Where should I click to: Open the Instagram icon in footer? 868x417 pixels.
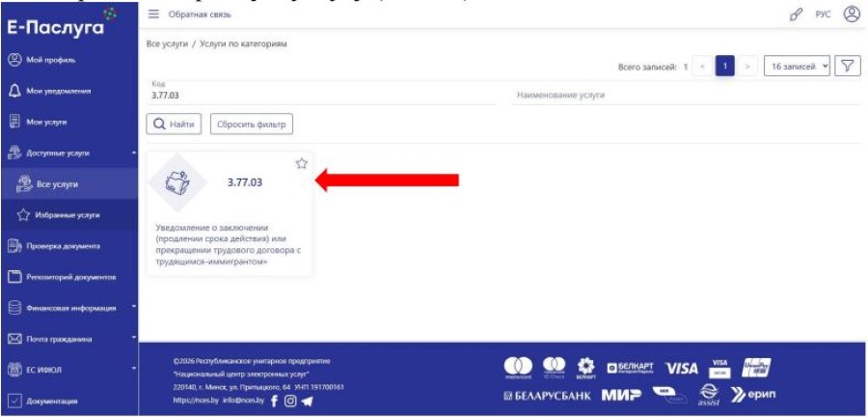[x=290, y=401]
